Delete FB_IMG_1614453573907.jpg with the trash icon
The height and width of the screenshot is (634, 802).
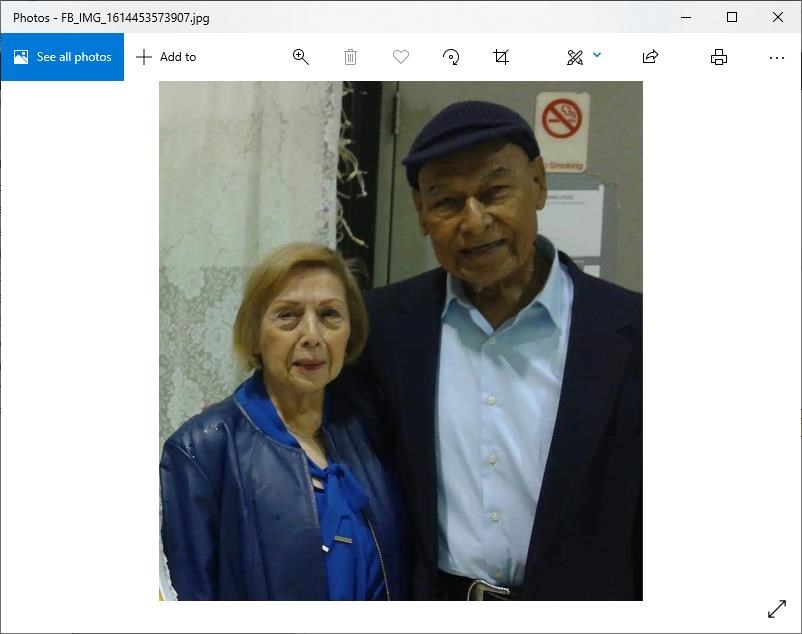click(350, 57)
